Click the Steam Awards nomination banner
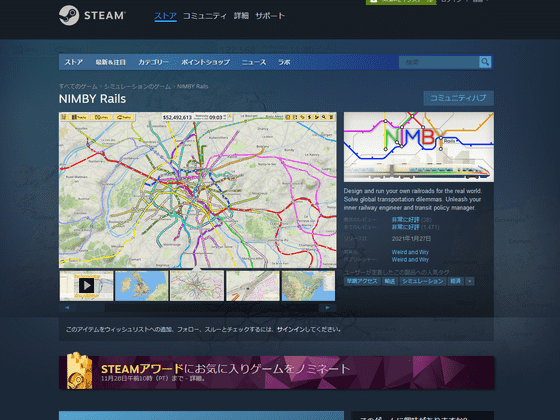 [x=277, y=372]
